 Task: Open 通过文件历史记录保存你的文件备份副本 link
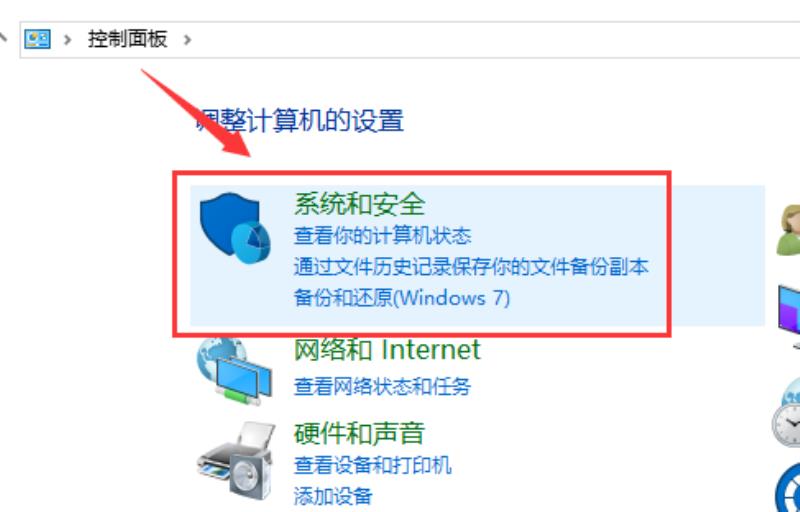tap(471, 267)
